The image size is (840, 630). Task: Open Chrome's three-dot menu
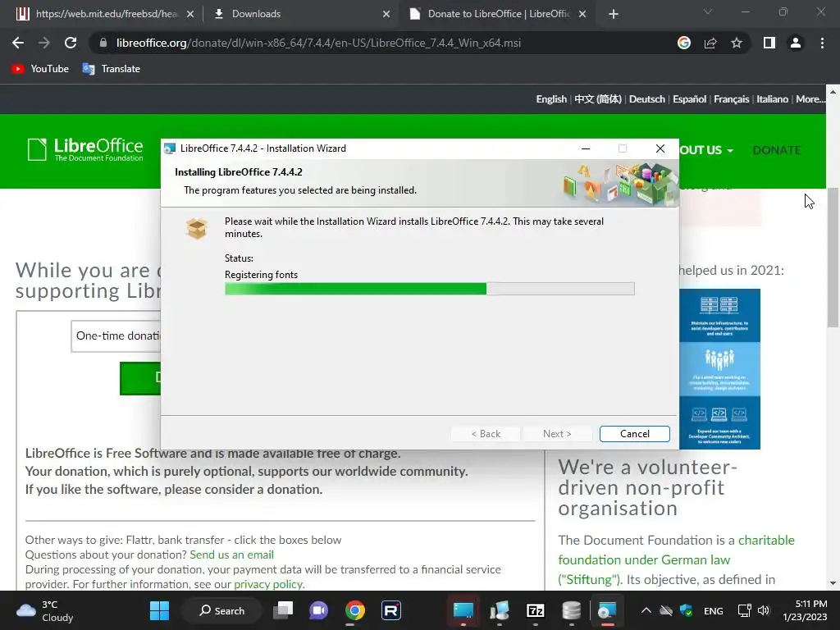click(x=822, y=43)
